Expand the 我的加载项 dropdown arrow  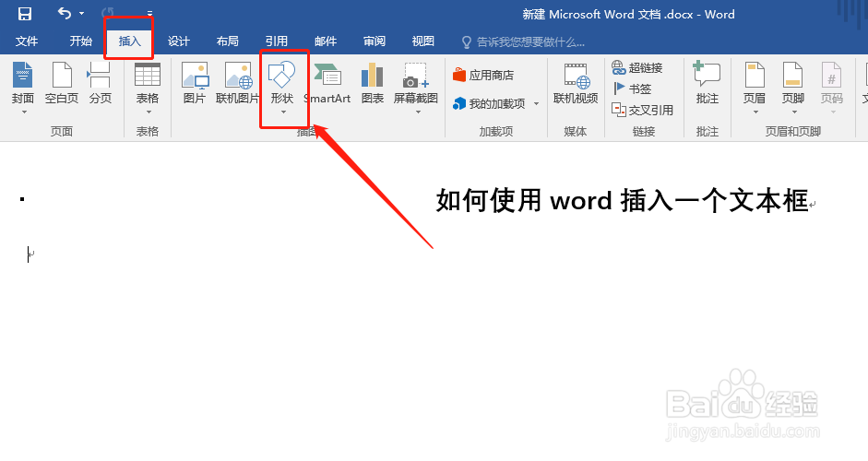coord(536,103)
